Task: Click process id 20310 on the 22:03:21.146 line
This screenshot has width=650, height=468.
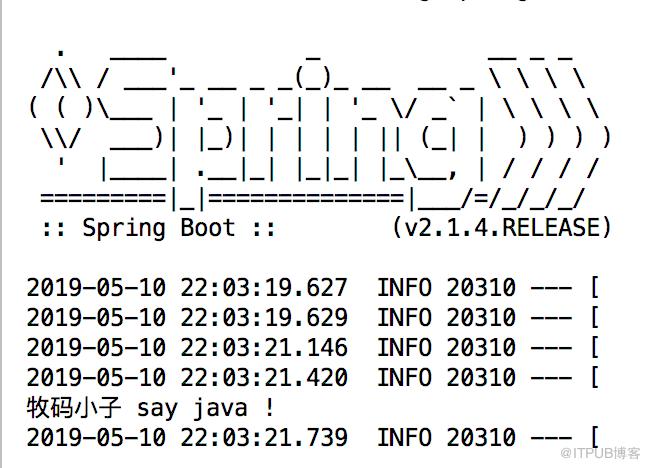Action: [481, 347]
